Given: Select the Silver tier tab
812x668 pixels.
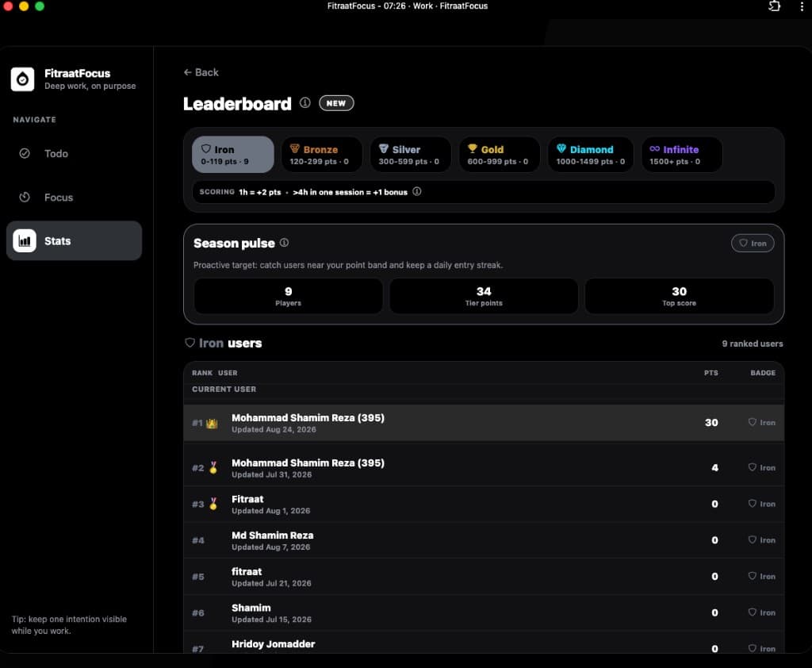Looking at the screenshot, I should click(411, 155).
